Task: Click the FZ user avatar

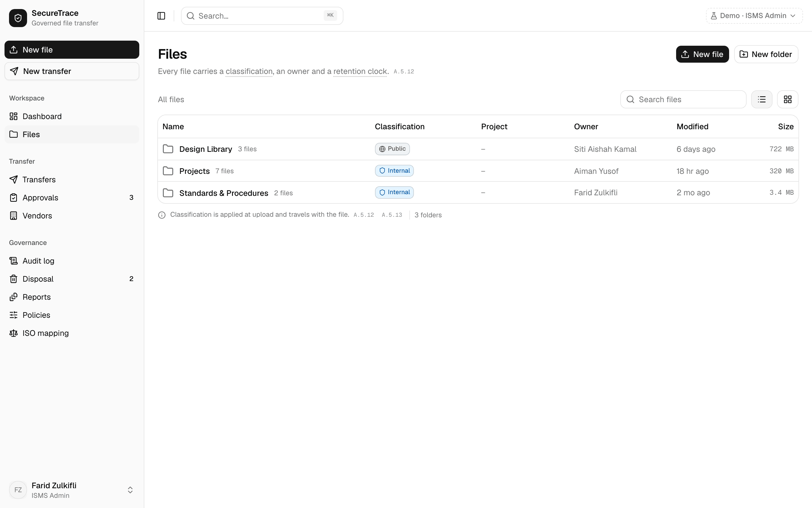Action: tap(18, 490)
